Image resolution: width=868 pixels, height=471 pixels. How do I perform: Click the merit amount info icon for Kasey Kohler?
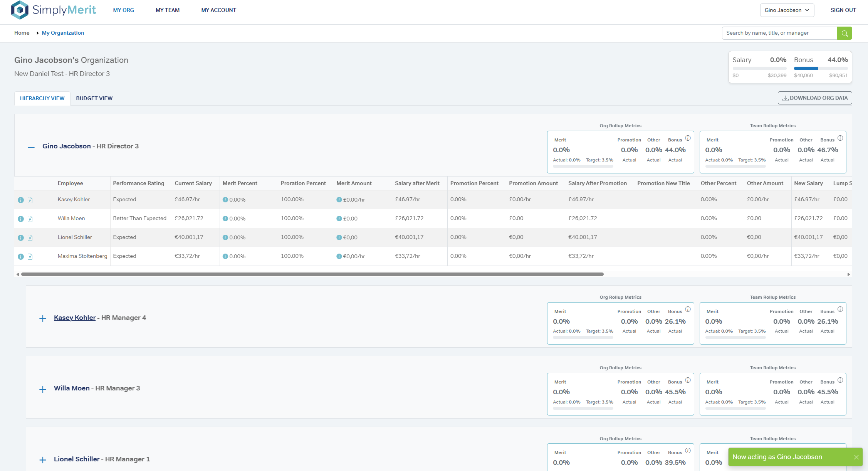pos(339,200)
